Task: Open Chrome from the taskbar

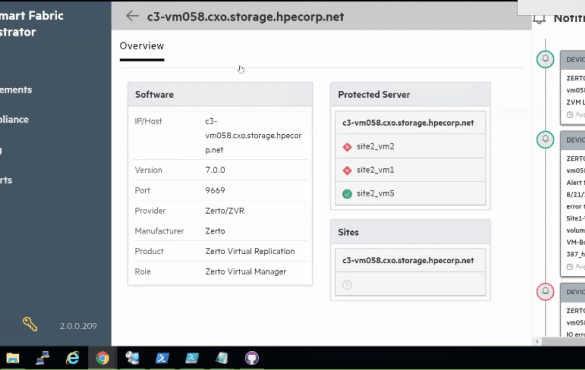Action: click(x=102, y=358)
